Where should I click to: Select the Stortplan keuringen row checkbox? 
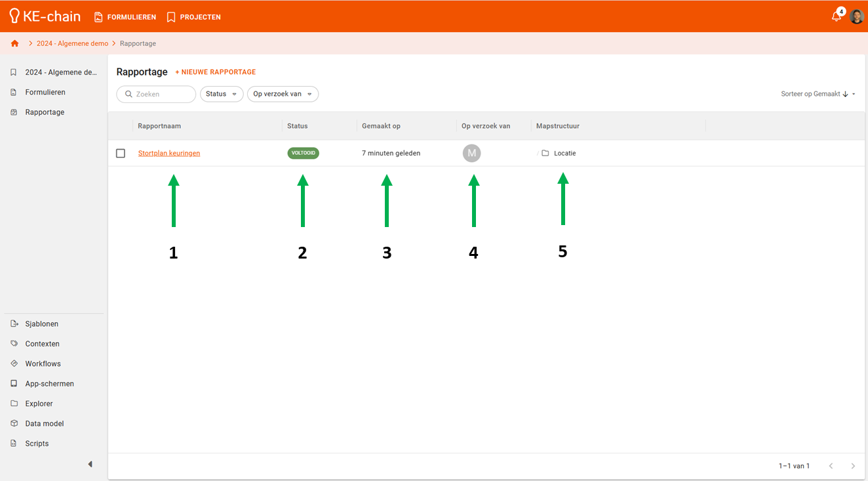pyautogui.click(x=121, y=154)
